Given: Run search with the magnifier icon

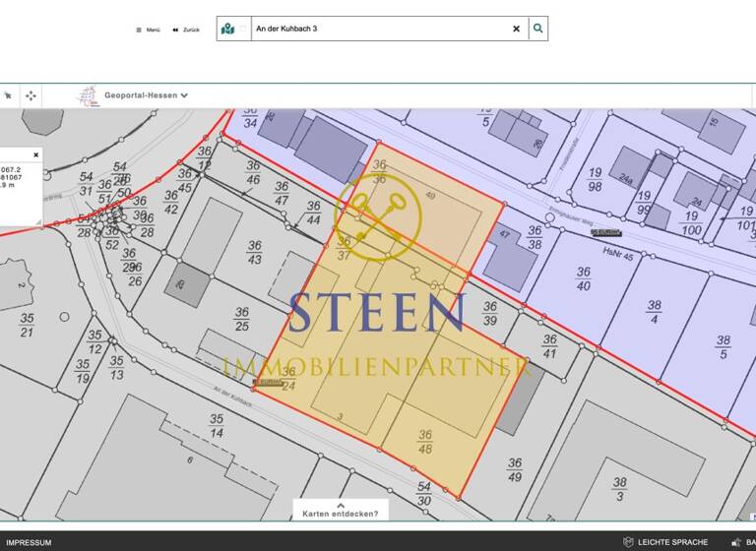Looking at the screenshot, I should click(538, 29).
